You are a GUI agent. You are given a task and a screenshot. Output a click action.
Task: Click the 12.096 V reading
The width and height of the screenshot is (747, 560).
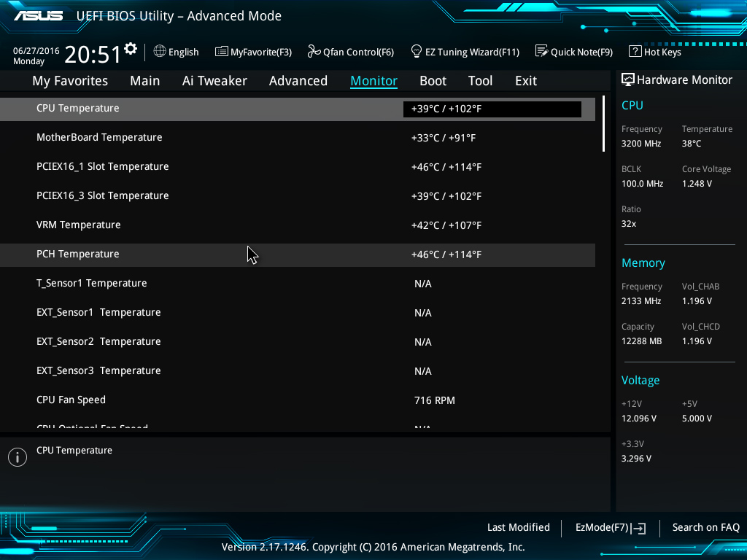click(x=639, y=418)
